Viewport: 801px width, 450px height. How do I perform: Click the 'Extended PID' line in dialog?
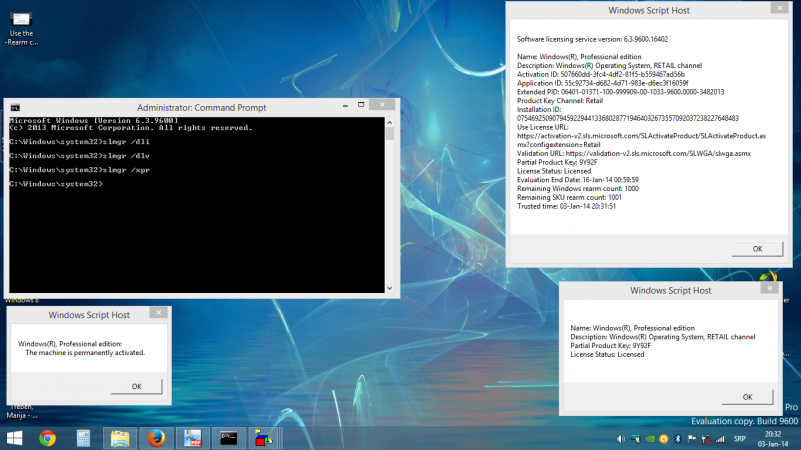620,92
